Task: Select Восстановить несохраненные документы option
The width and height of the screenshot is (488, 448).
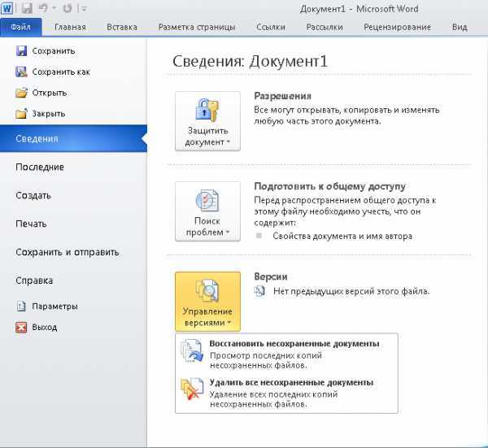Action: point(286,354)
